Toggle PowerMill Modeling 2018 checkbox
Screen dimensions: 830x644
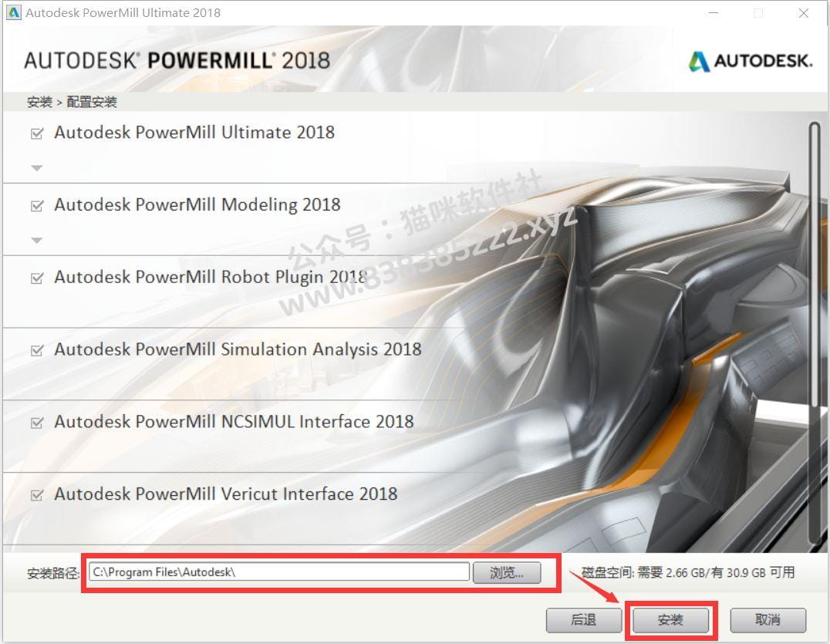[37, 205]
